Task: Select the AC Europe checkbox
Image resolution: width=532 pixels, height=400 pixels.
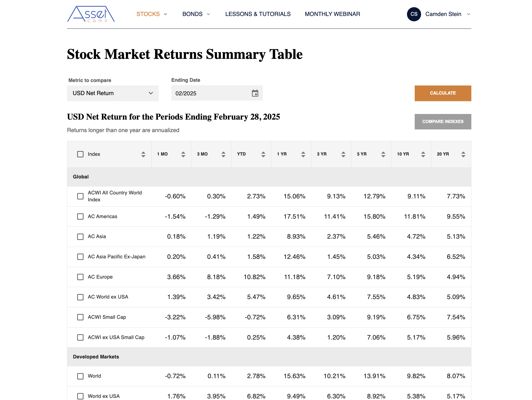Action: [80, 277]
